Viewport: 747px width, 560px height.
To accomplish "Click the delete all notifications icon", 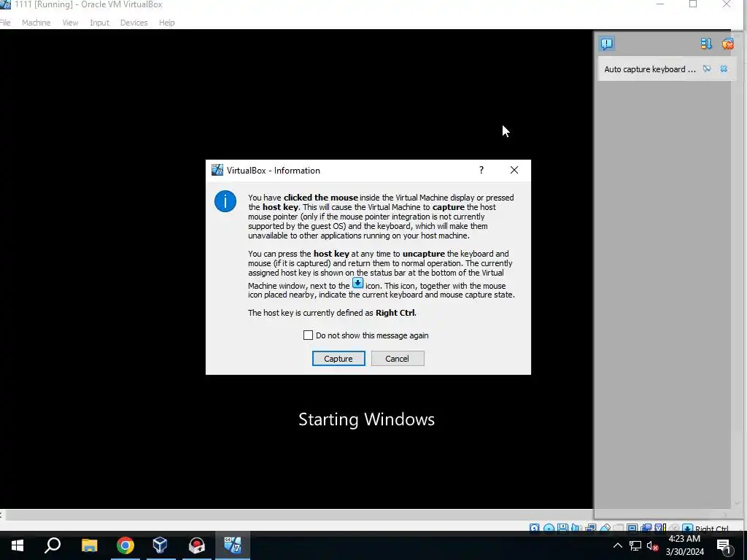I will 727,44.
